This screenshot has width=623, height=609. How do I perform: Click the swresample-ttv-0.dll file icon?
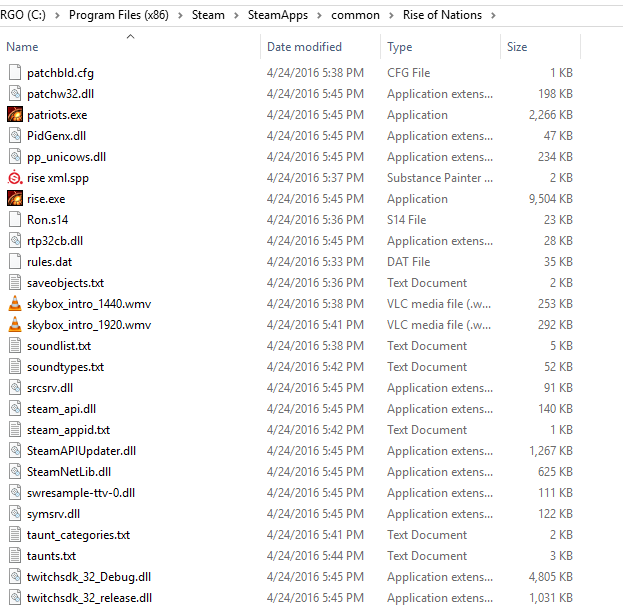click(15, 493)
